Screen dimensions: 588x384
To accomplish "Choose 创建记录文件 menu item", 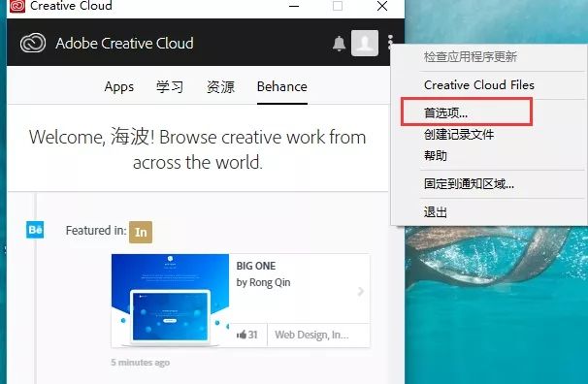I will coord(459,134).
